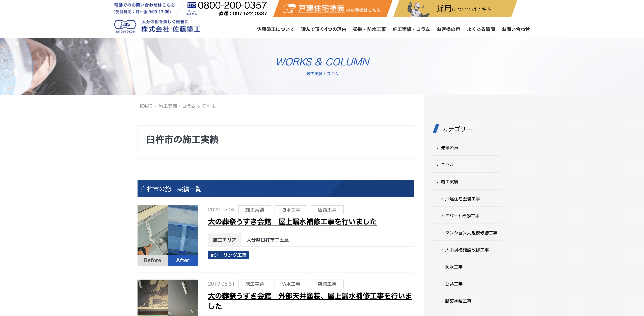Viewport: 644px width, 316px height.
Task: Open the Before/After thumbnail of 2020.02.04 post
Action: [x=168, y=235]
